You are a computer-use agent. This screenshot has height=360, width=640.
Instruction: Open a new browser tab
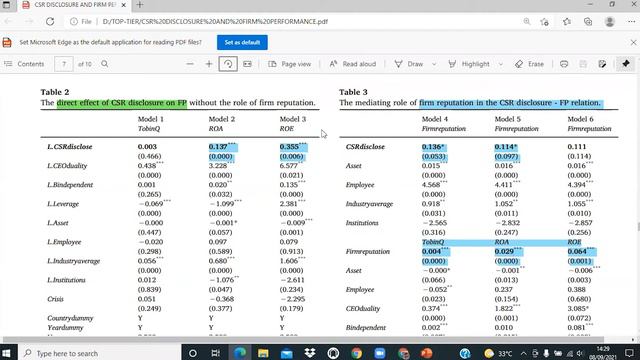pyautogui.click(x=140, y=5)
